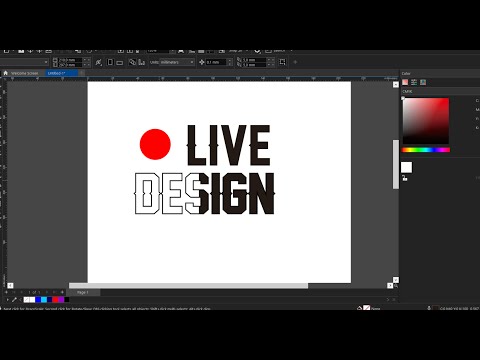Set page orientation to portrait
This screenshot has height=360, width=480.
point(110,62)
